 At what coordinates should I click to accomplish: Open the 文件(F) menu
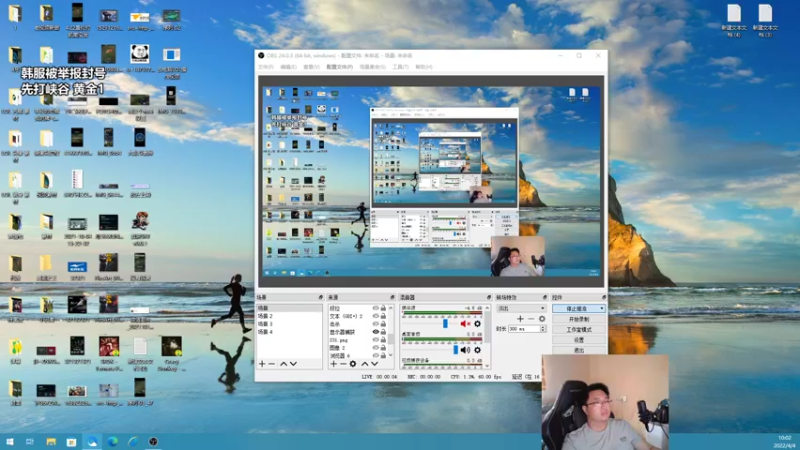click(266, 67)
